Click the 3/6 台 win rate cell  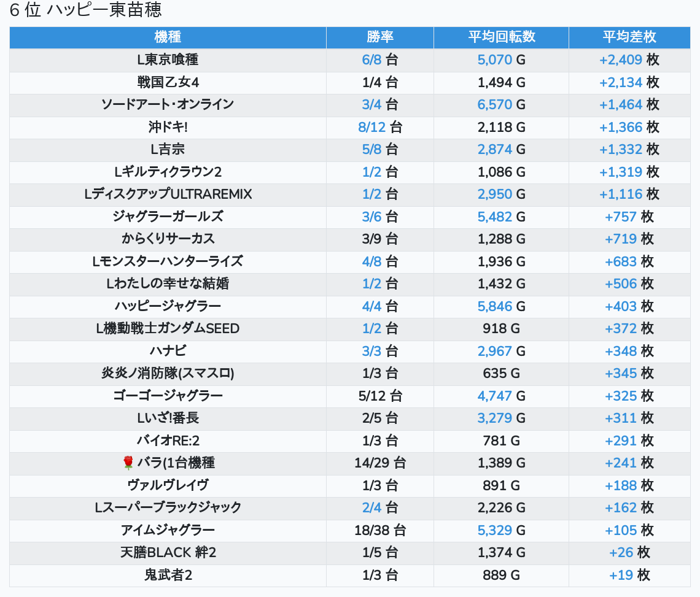[x=380, y=217]
